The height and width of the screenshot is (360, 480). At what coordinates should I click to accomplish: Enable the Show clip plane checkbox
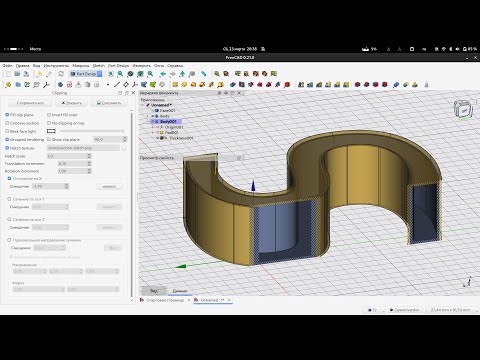pos(49,139)
